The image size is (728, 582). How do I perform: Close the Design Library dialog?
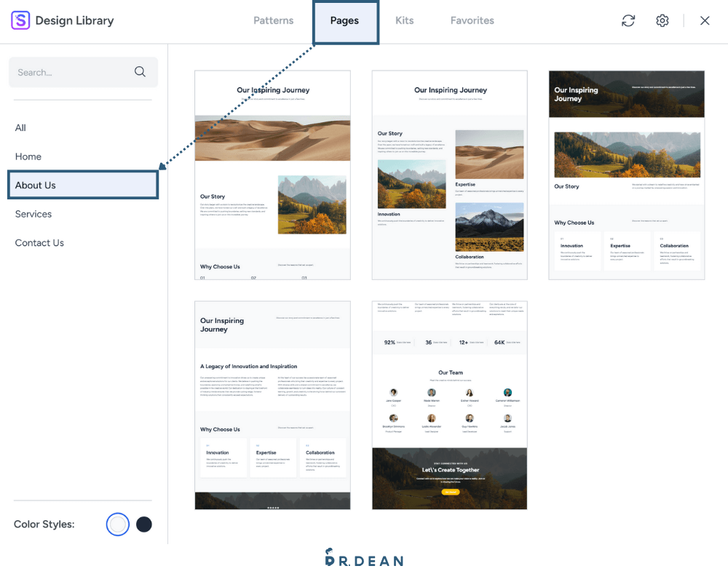tap(705, 20)
